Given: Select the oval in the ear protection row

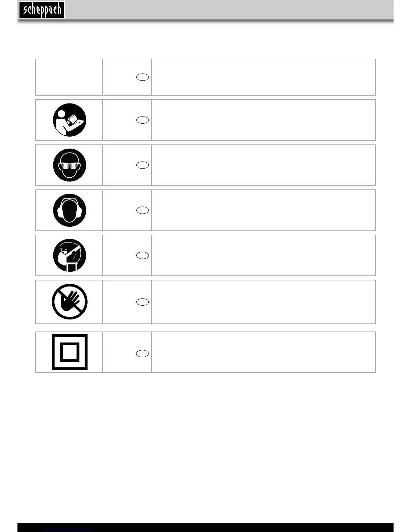Looking at the screenshot, I should pos(142,210).
